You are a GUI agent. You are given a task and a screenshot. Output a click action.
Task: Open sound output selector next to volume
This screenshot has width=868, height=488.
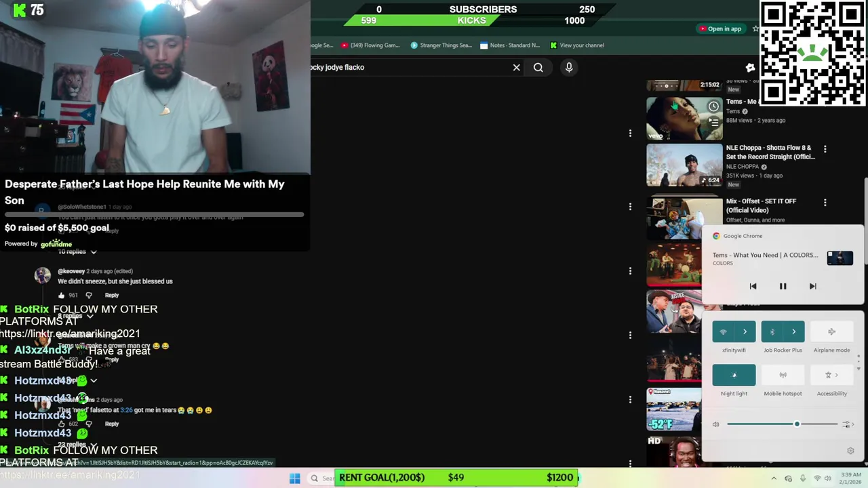(x=847, y=424)
